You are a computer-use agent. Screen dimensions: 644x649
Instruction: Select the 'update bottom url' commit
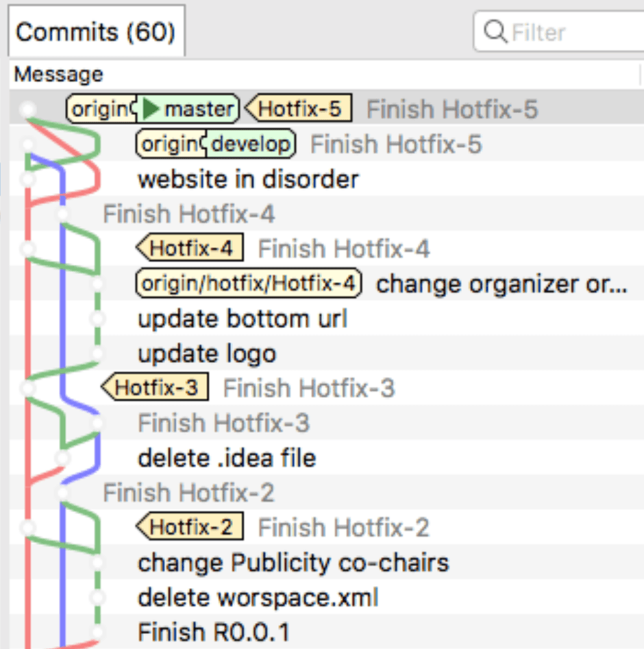pos(243,319)
